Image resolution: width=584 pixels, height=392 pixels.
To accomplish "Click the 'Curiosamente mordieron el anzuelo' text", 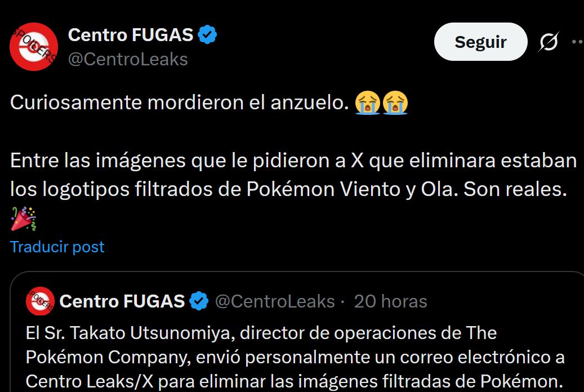I will click(177, 103).
